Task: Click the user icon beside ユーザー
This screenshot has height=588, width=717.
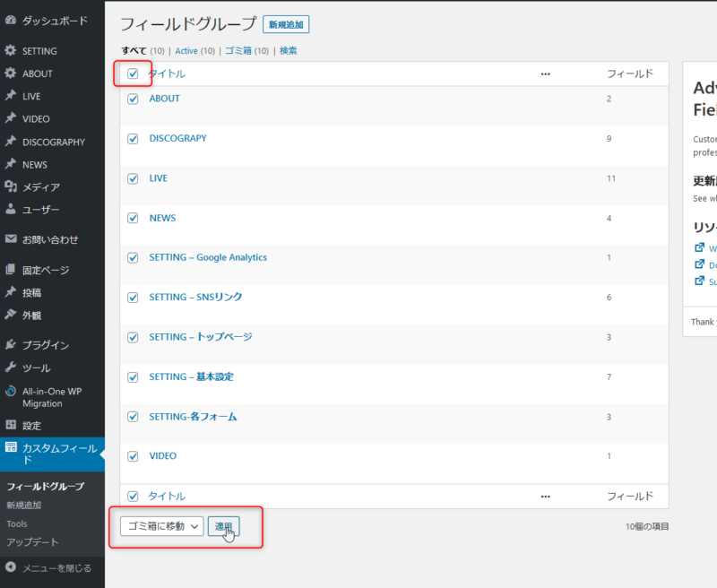Action: 11,209
